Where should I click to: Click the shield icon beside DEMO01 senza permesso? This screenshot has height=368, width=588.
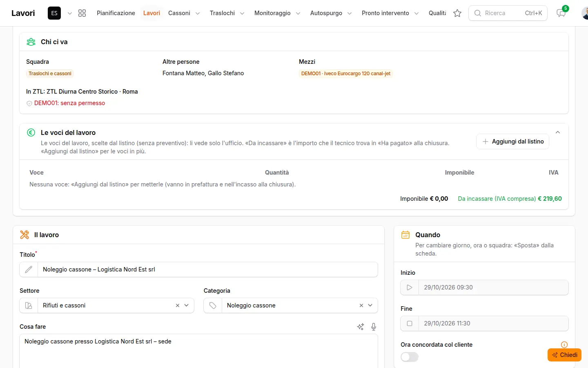pos(29,103)
